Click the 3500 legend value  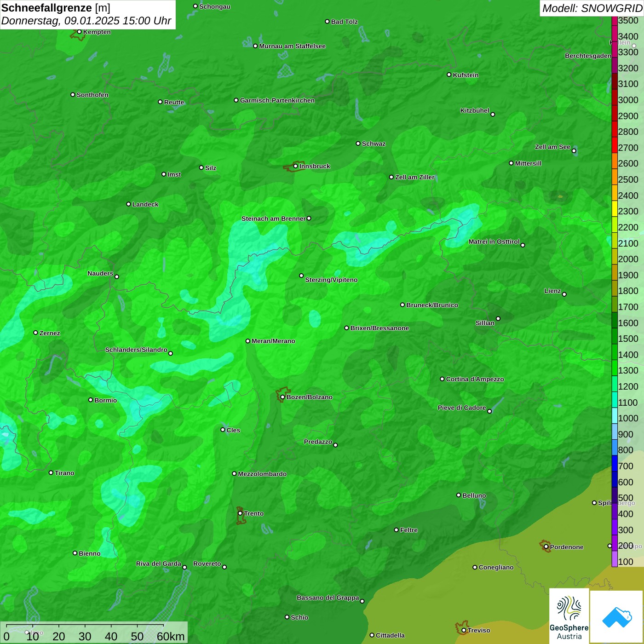pyautogui.click(x=628, y=20)
